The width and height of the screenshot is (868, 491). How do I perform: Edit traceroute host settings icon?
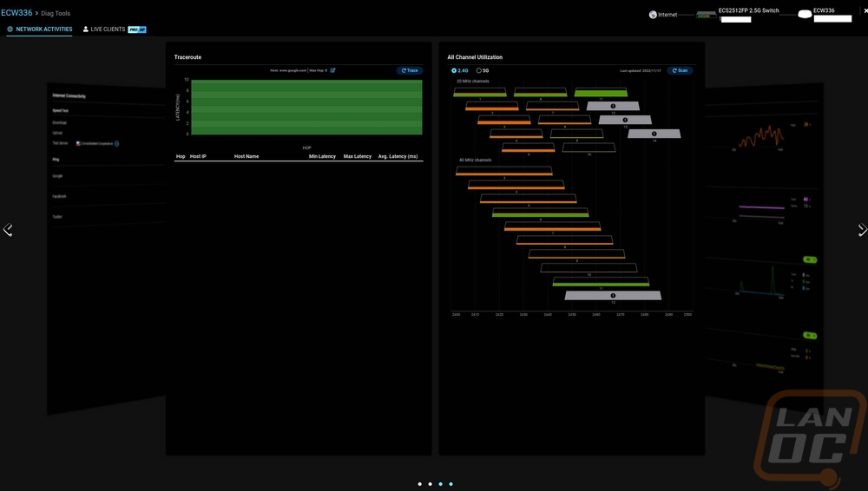(332, 70)
